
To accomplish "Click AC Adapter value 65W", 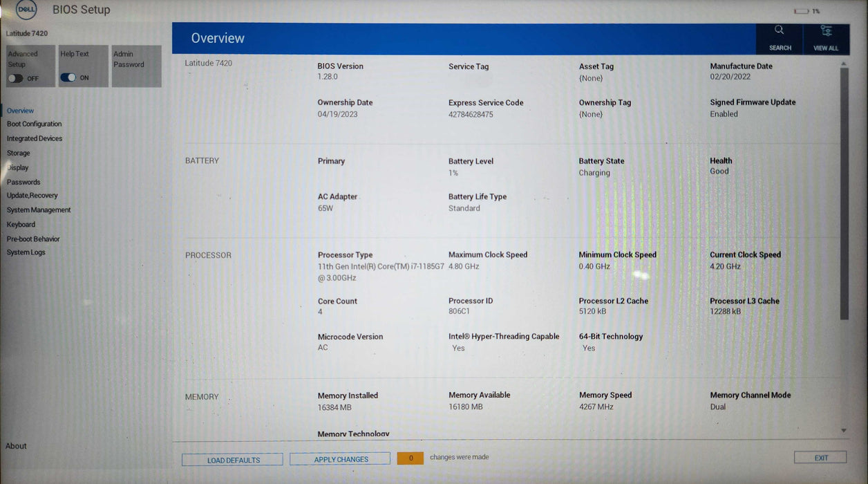I will pyautogui.click(x=325, y=208).
